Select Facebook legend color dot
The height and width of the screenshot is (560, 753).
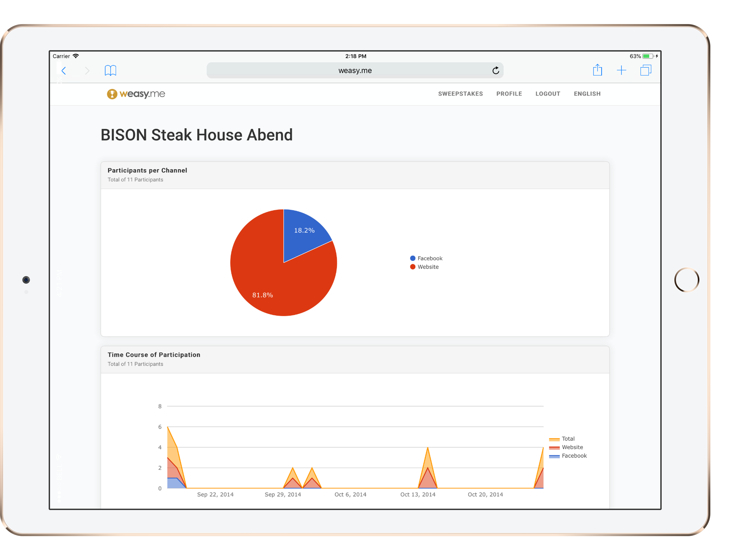(x=413, y=258)
